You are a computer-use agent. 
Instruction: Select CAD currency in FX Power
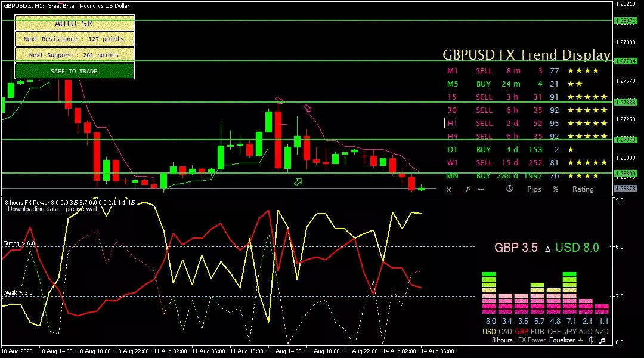pyautogui.click(x=505, y=331)
